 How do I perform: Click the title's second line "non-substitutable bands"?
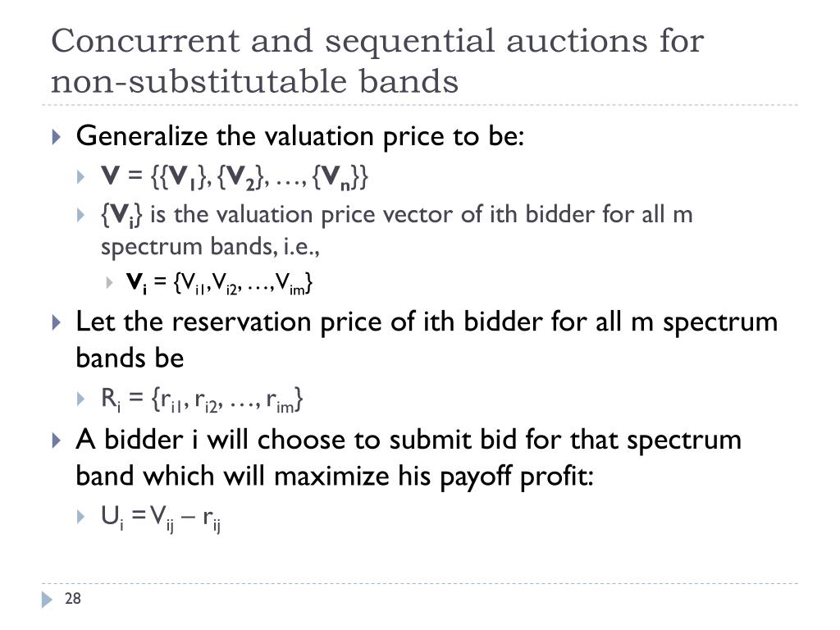pyautogui.click(x=254, y=80)
